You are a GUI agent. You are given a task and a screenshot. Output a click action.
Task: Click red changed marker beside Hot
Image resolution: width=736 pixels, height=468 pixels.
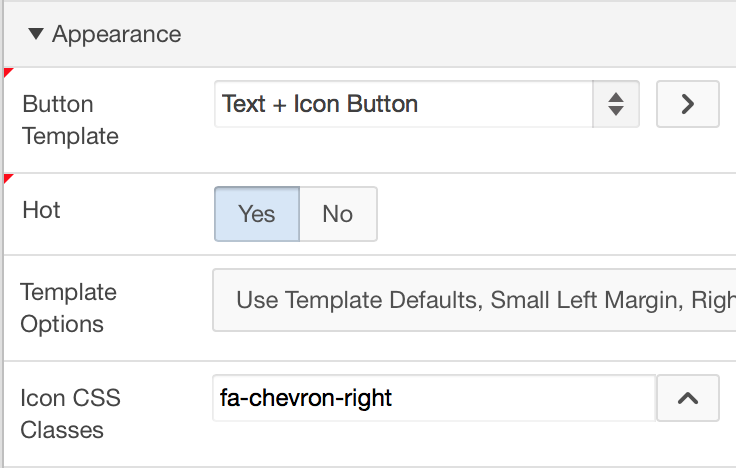[x=8, y=178]
